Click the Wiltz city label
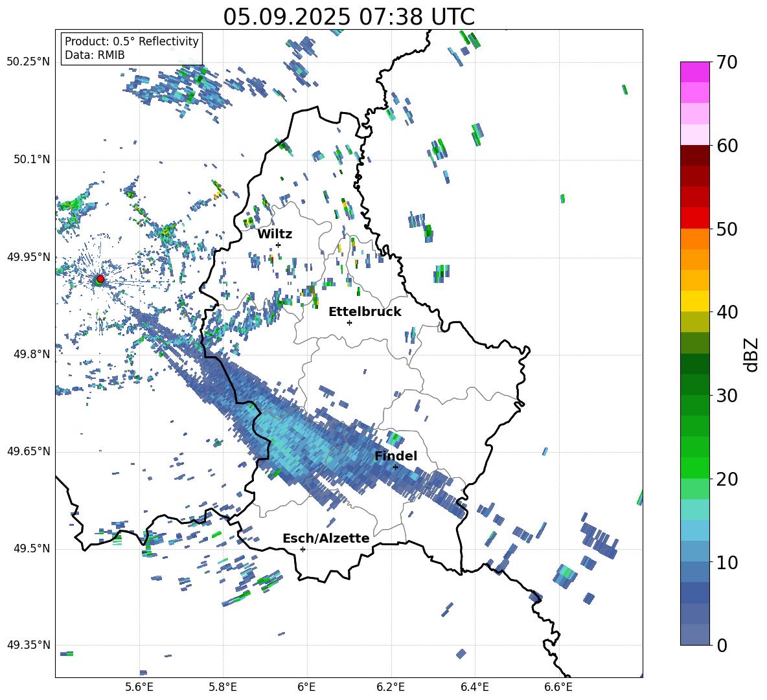Viewport: 767px width, 700px height. tap(275, 234)
